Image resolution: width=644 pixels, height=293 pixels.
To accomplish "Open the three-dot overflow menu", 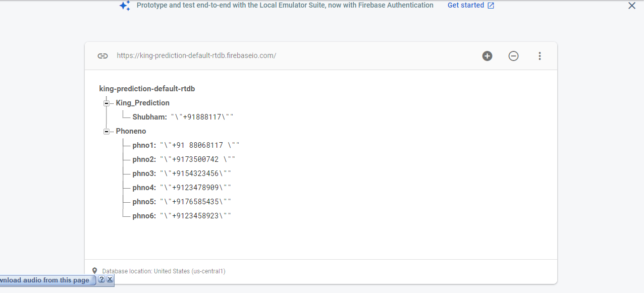I will click(x=540, y=56).
